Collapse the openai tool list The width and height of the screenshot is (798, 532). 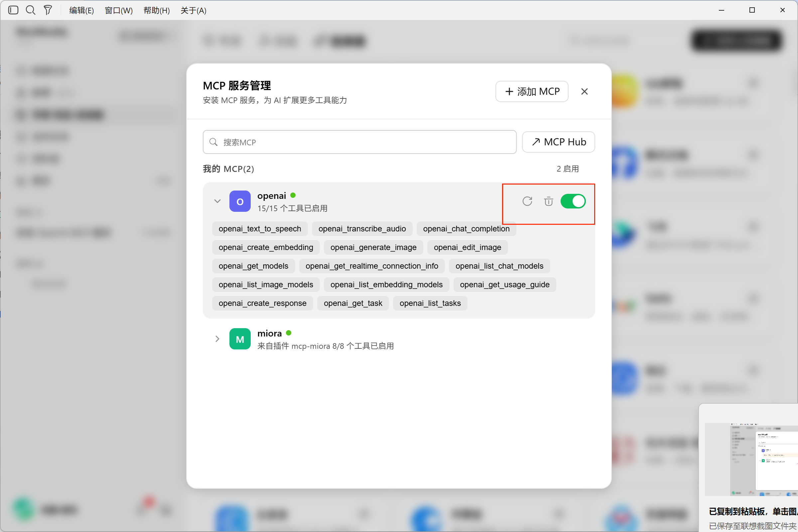pyautogui.click(x=217, y=201)
